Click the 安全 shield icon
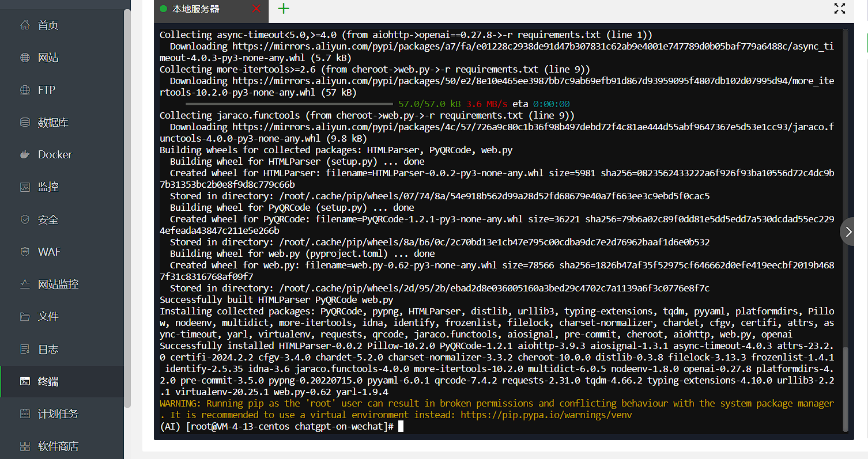Screen dimensions: 868x459 pyautogui.click(x=25, y=219)
